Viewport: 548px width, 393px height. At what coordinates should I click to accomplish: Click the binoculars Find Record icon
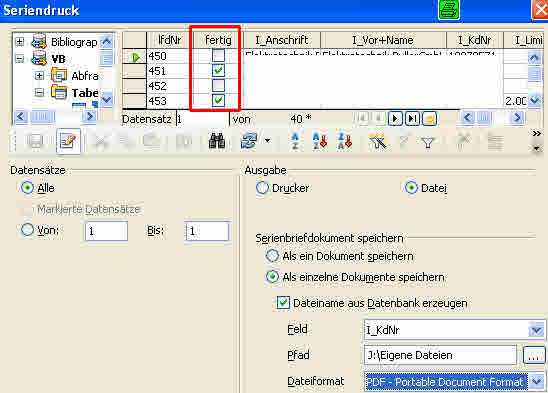[x=217, y=142]
